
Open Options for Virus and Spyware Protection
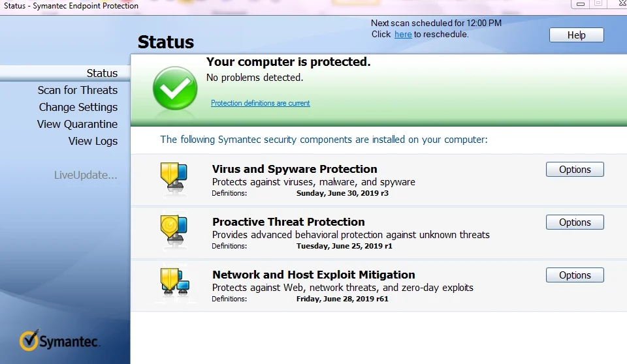[x=575, y=170]
